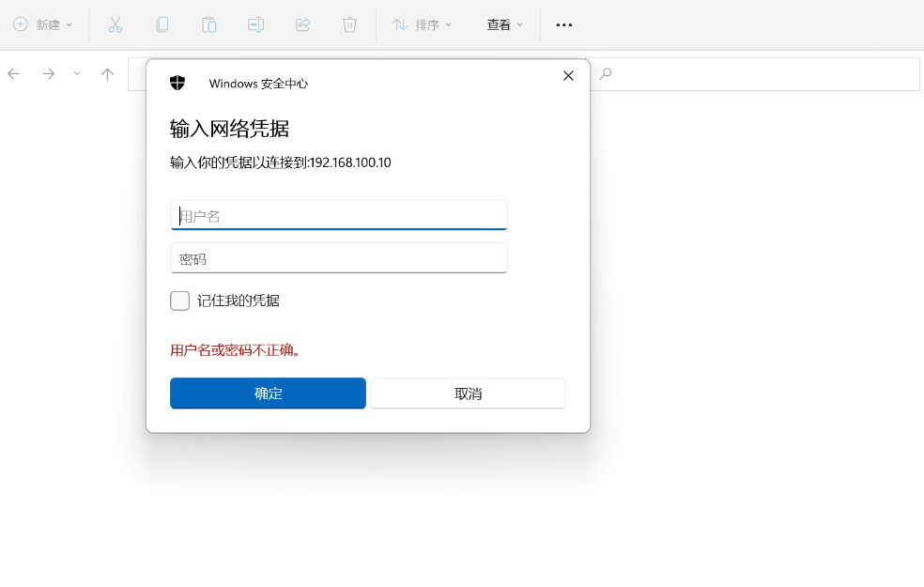
Task: Expand the 排序 sort dropdown
Action: (x=422, y=25)
